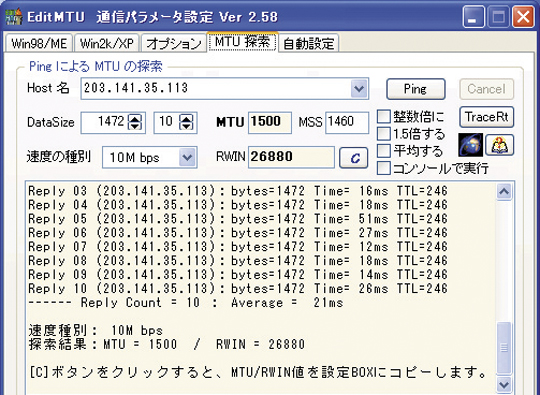Switch to the Win98/ME tab
Image resolution: width=540 pixels, height=395 pixels.
pyautogui.click(x=39, y=43)
